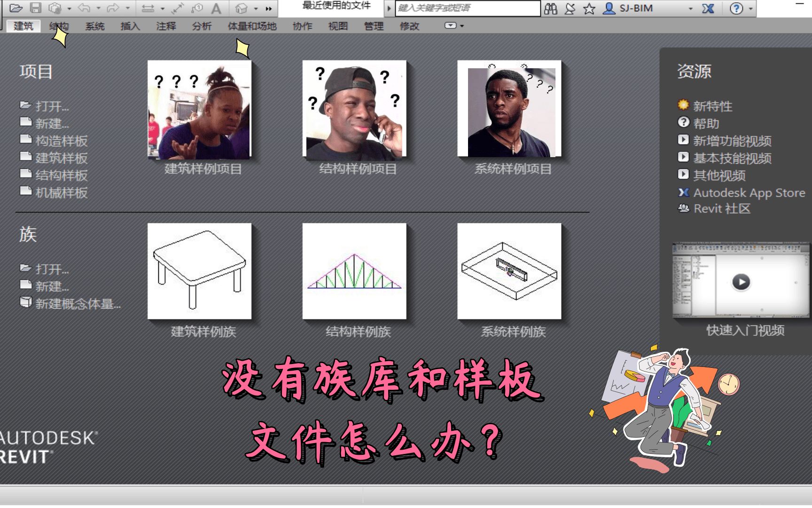Expand the arrow left of search field
This screenshot has height=508, width=812.
[x=389, y=8]
